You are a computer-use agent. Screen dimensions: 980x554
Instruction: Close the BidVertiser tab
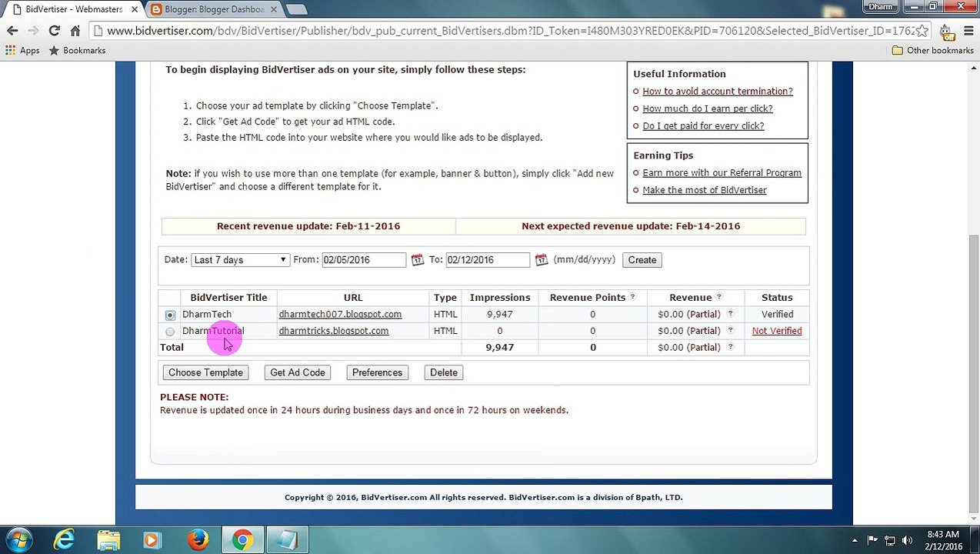135,9
